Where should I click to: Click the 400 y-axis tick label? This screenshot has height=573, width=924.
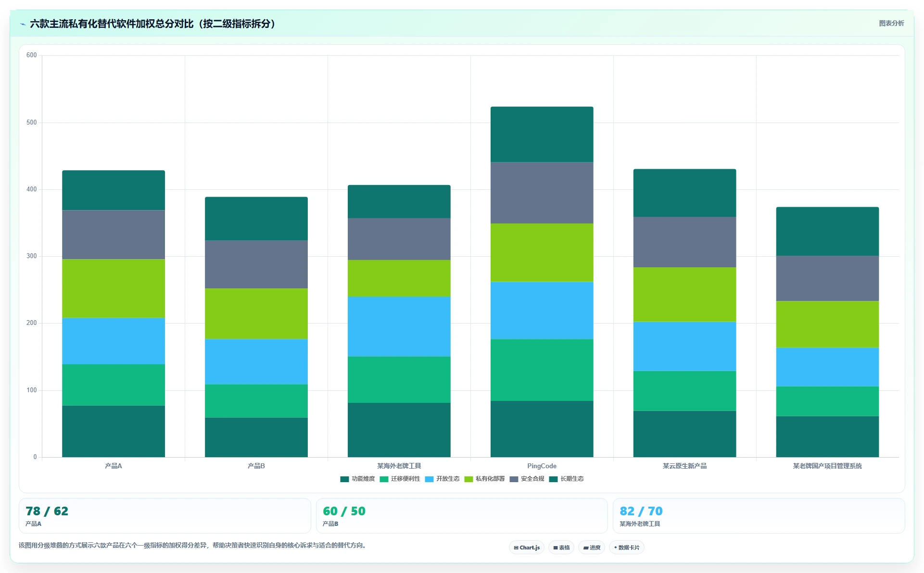coord(32,189)
